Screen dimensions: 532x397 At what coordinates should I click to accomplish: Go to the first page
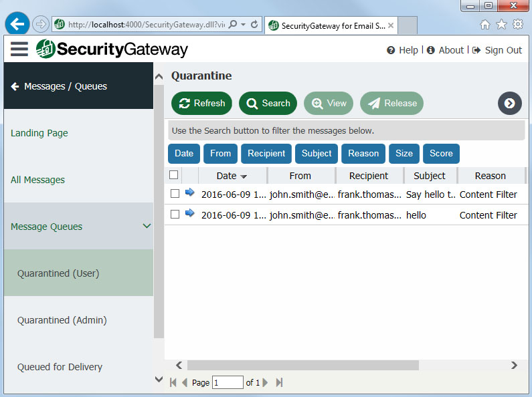click(x=173, y=383)
